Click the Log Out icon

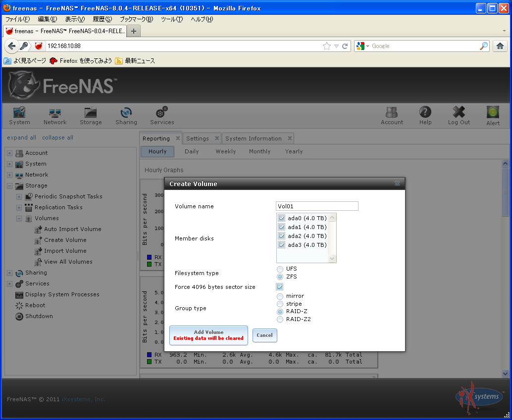(459, 112)
